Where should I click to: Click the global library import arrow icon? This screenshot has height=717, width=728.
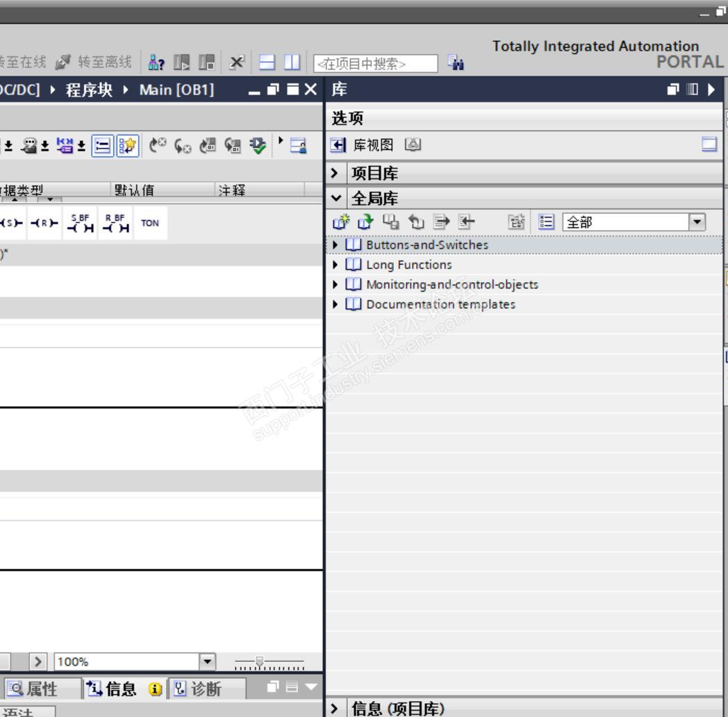(466, 222)
